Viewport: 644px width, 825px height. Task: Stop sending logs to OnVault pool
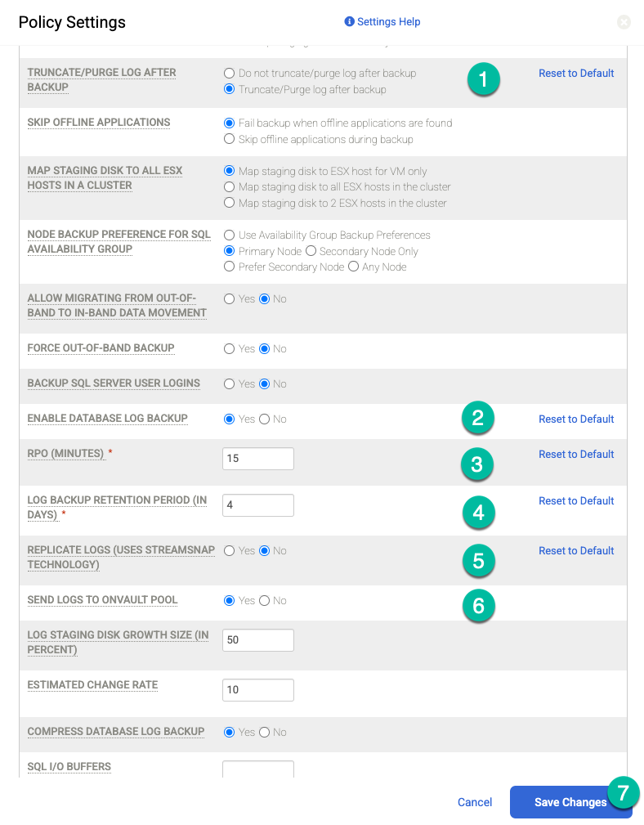[266, 600]
